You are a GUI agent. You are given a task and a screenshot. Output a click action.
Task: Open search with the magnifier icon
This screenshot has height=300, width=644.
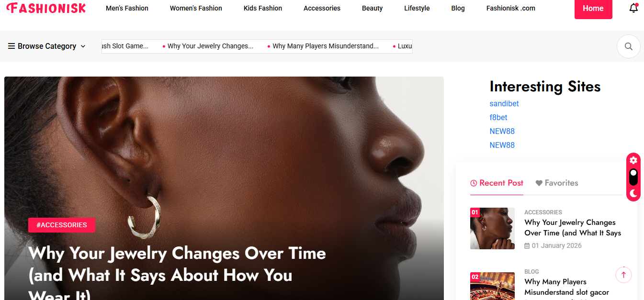pos(628,46)
